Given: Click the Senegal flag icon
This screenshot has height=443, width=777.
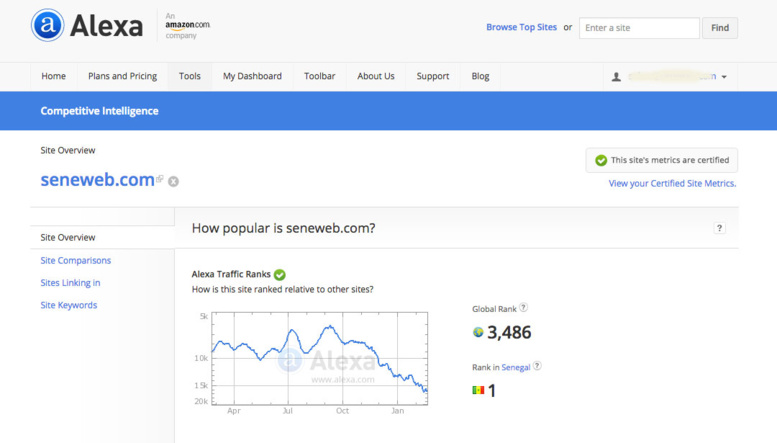Looking at the screenshot, I should tap(478, 390).
